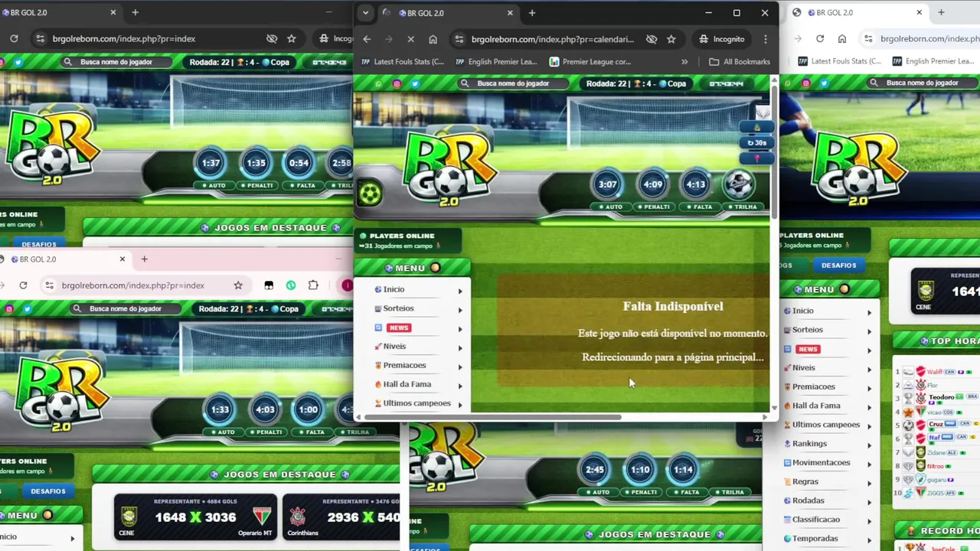The width and height of the screenshot is (980, 551).
Task: Toggle bookmark star in top-left window
Action: coord(291,38)
